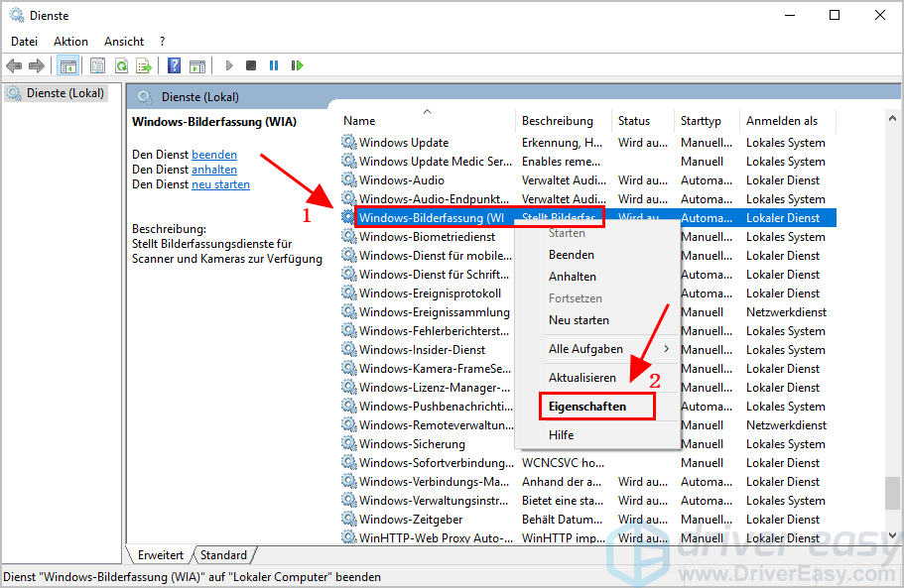The image size is (904, 588).
Task: Select the Windows-Pushbenachrichti... service
Action: pyautogui.click(x=427, y=406)
